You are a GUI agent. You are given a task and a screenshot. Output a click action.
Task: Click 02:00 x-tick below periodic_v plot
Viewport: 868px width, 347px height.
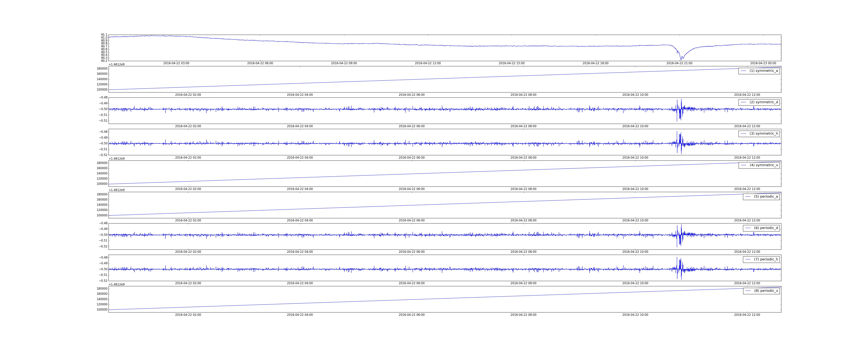tap(188, 315)
